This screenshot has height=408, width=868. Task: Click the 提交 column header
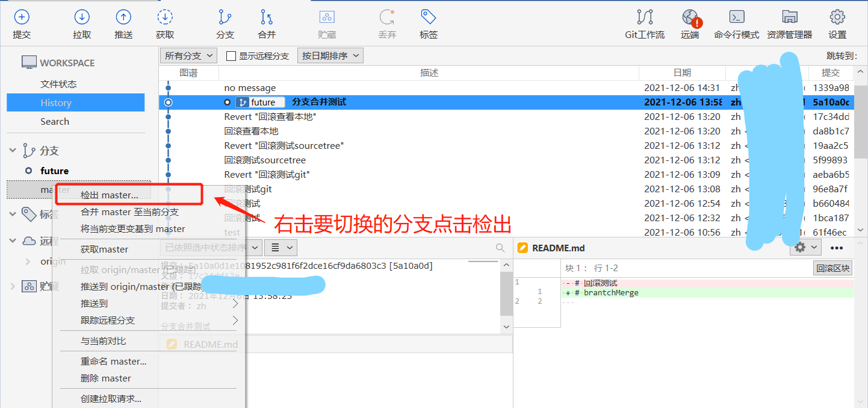click(830, 72)
